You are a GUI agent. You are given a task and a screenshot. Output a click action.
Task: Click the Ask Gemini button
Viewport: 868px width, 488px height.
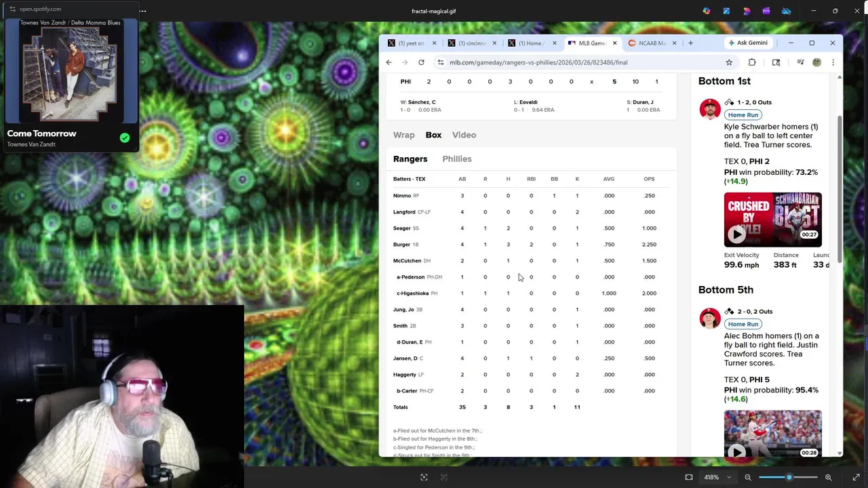tap(747, 43)
